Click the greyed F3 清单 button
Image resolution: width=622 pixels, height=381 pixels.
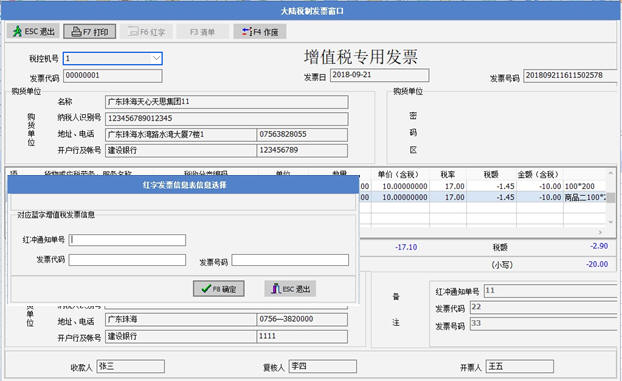click(x=203, y=31)
